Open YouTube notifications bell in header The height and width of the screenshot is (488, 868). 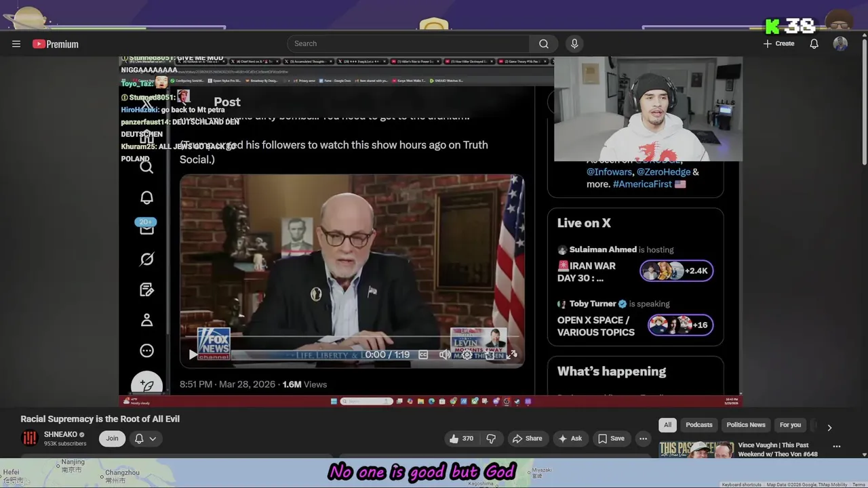coord(814,44)
